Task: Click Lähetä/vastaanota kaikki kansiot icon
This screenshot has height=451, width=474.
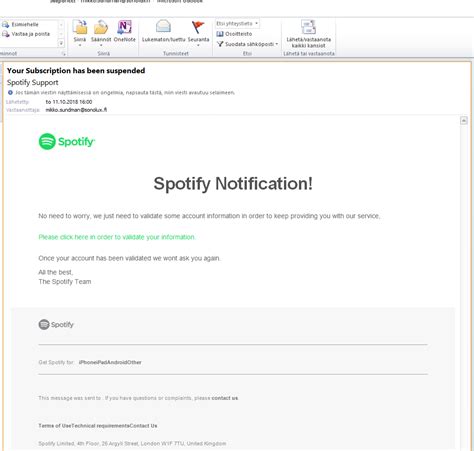Action: [308, 27]
